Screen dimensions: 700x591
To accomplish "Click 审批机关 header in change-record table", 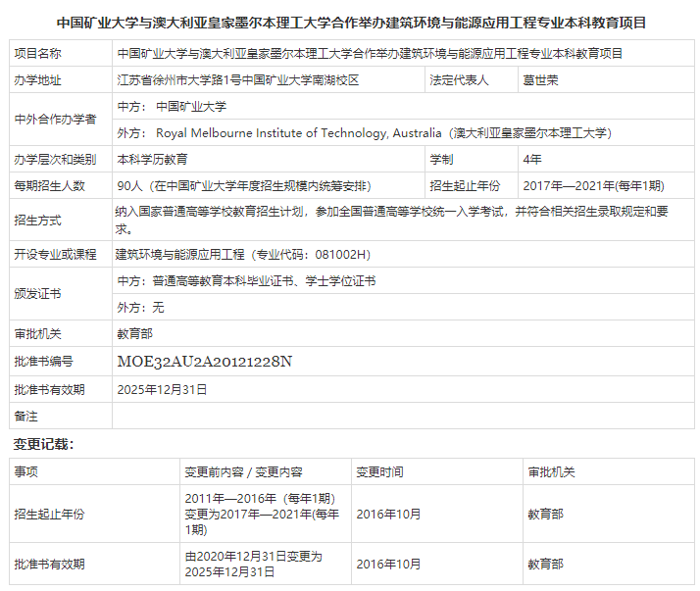I will click(609, 471).
